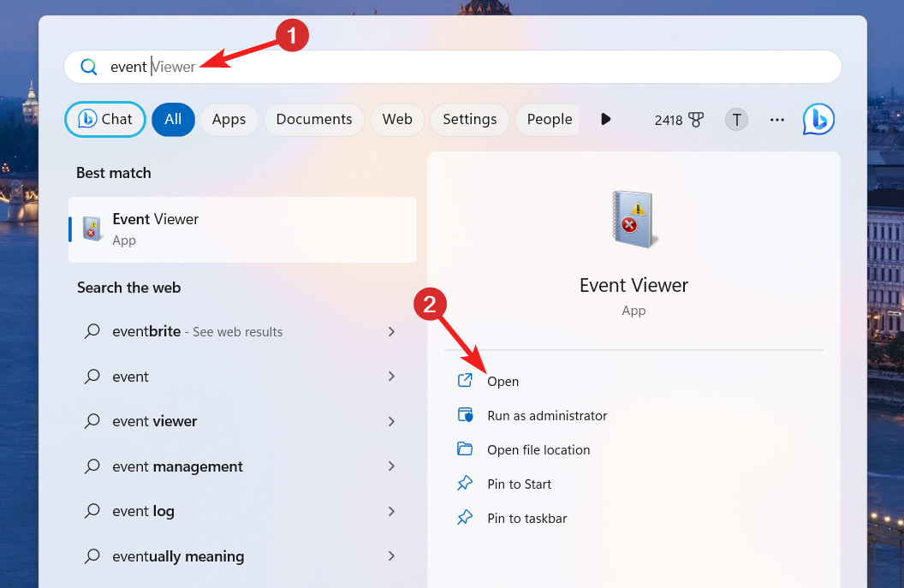904x588 pixels.
Task: Click large Event Viewer icon in details pane
Action: 633,220
